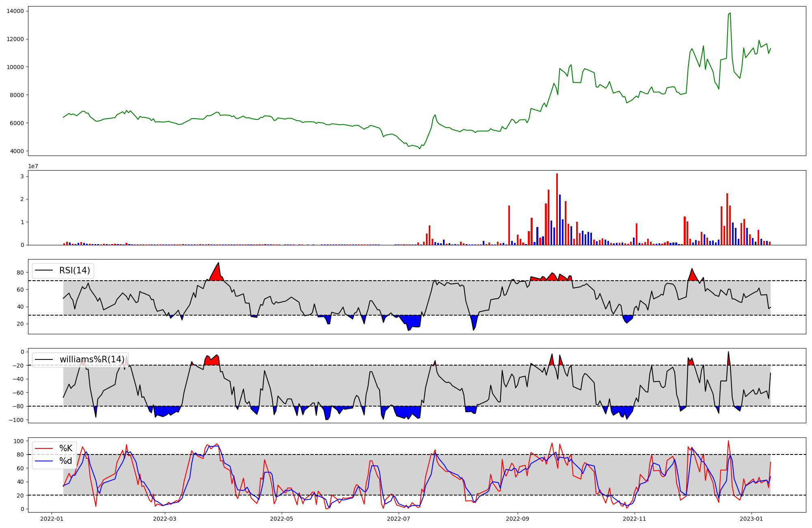Click the 14000 price axis label
Screen dimensions: 812x528
tap(15, 11)
